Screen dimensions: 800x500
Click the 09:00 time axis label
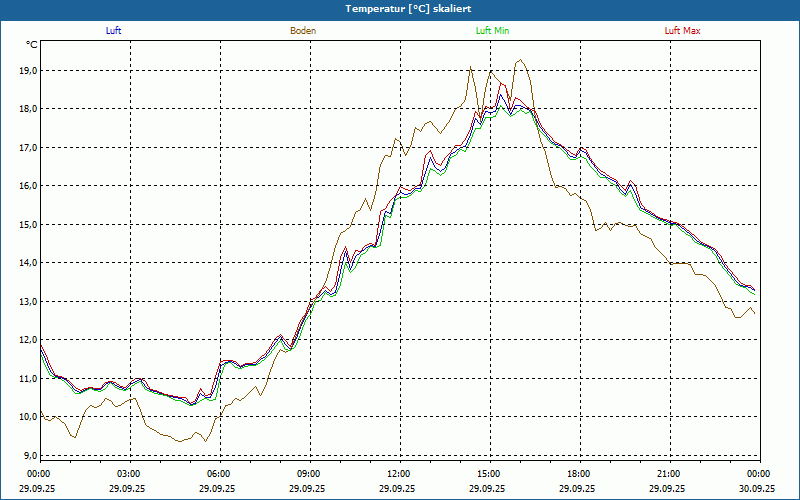309,474
